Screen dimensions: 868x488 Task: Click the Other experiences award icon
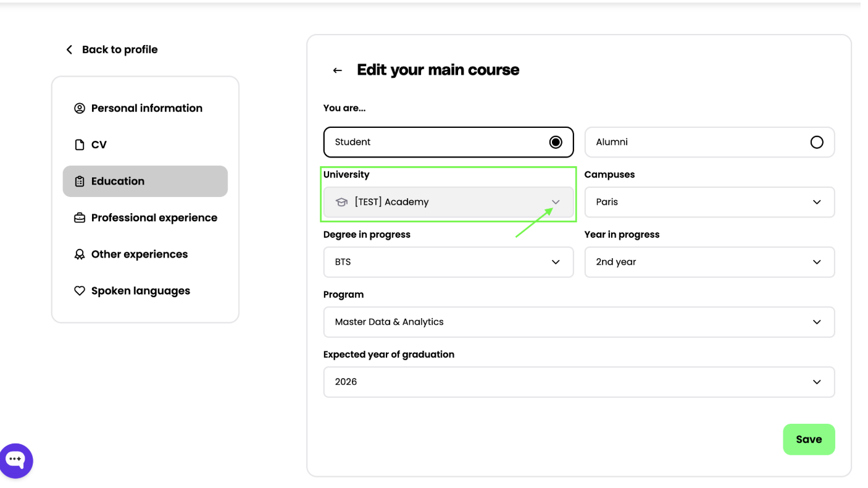pos(80,254)
